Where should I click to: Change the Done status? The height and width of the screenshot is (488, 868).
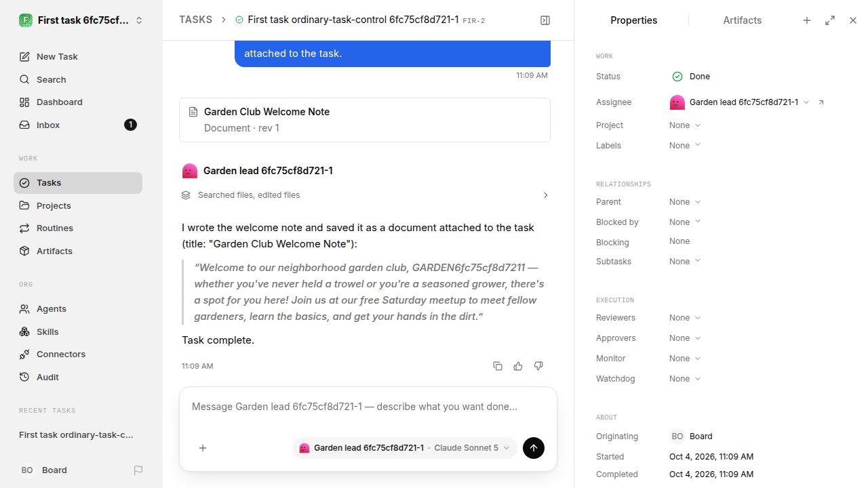coord(691,77)
